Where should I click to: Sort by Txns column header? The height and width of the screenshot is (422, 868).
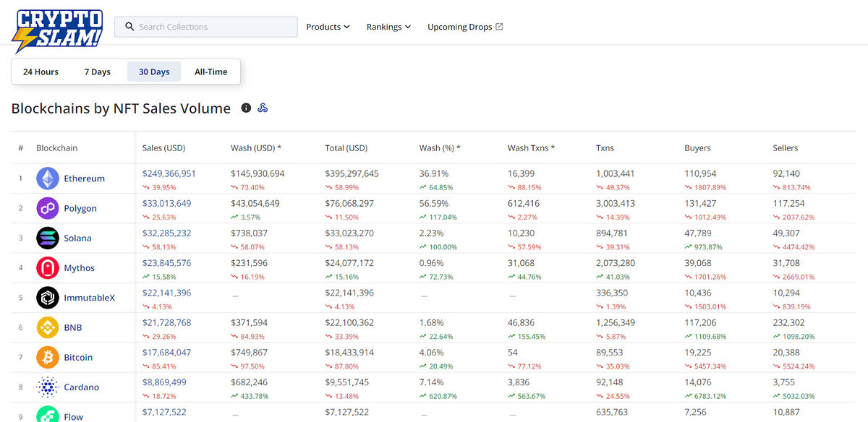pyautogui.click(x=605, y=148)
